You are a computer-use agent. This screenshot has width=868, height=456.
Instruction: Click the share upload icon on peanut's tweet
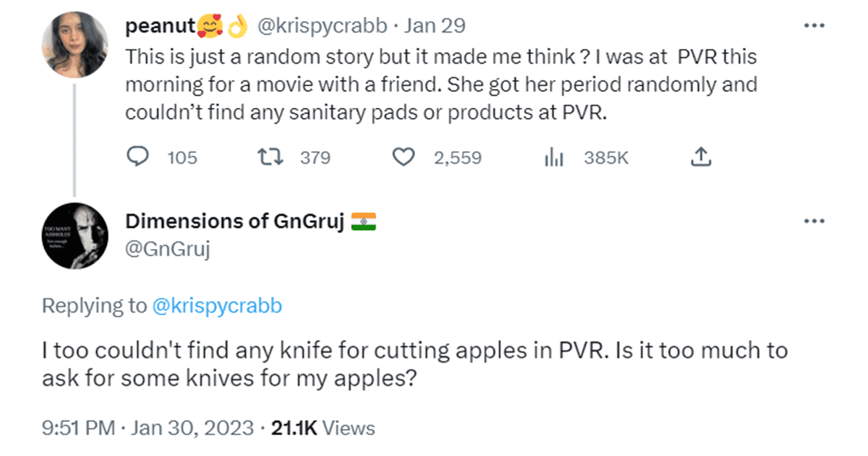[x=699, y=156]
